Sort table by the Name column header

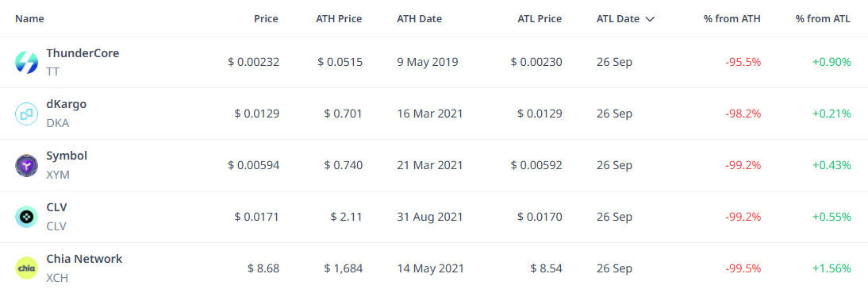point(29,19)
